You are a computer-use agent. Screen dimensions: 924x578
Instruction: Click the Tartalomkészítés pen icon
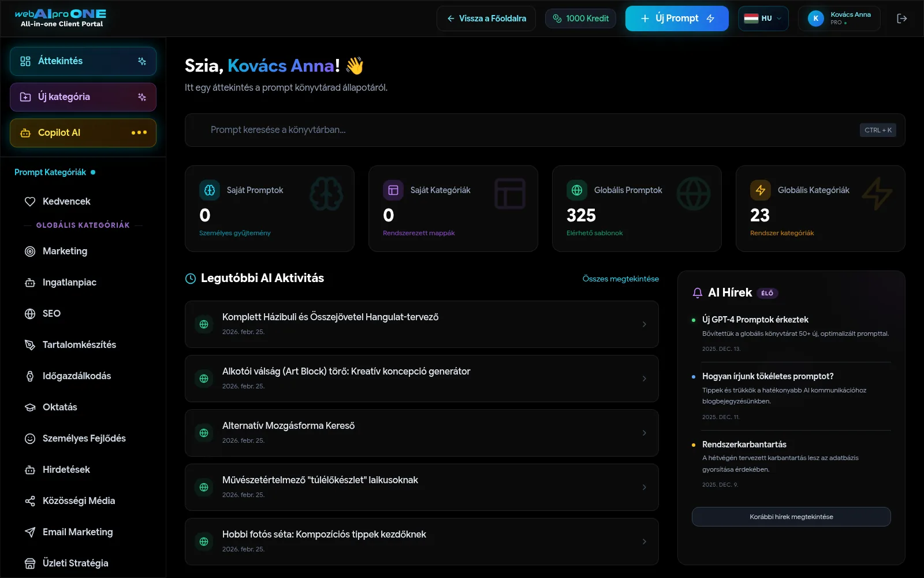(30, 345)
